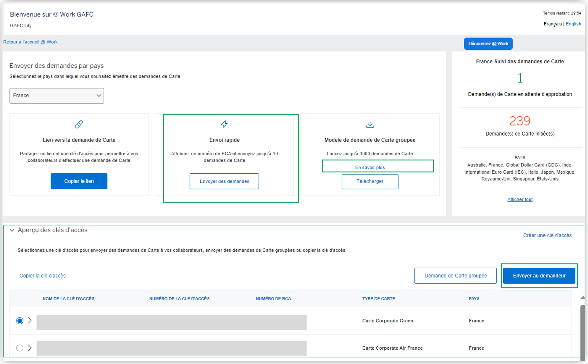
Task: Click the download icon for Modèle de demande groupée
Action: point(370,125)
